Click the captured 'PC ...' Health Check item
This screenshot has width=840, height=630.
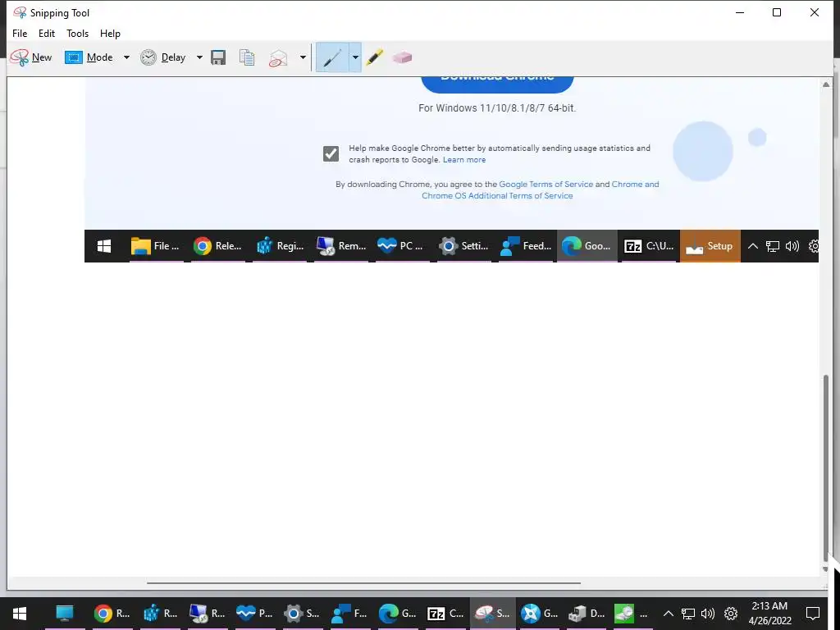(402, 246)
